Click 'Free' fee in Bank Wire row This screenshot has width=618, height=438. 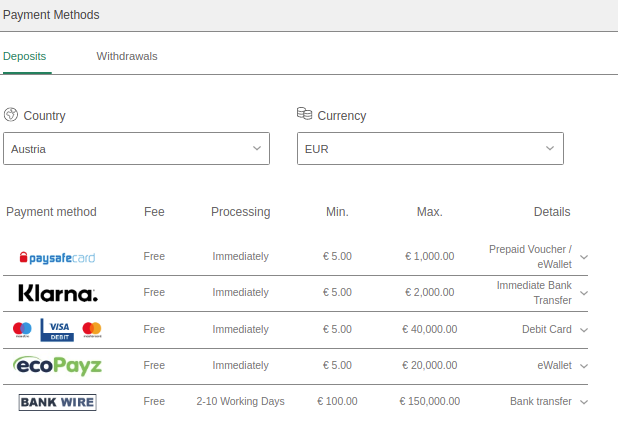154,401
